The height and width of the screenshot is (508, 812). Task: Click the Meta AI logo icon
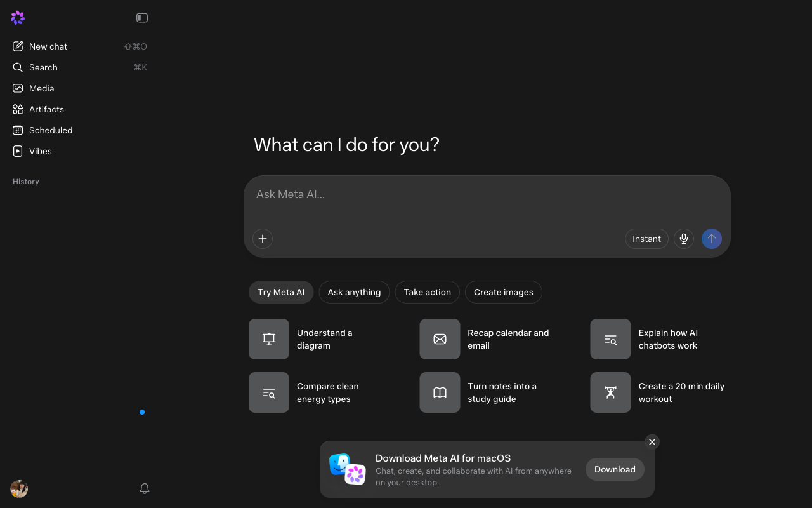point(18,18)
